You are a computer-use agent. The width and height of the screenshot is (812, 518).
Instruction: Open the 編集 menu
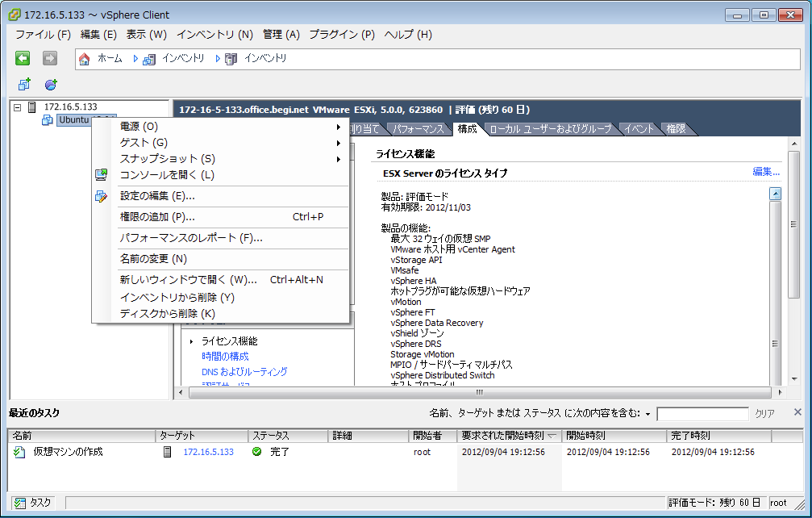point(98,34)
